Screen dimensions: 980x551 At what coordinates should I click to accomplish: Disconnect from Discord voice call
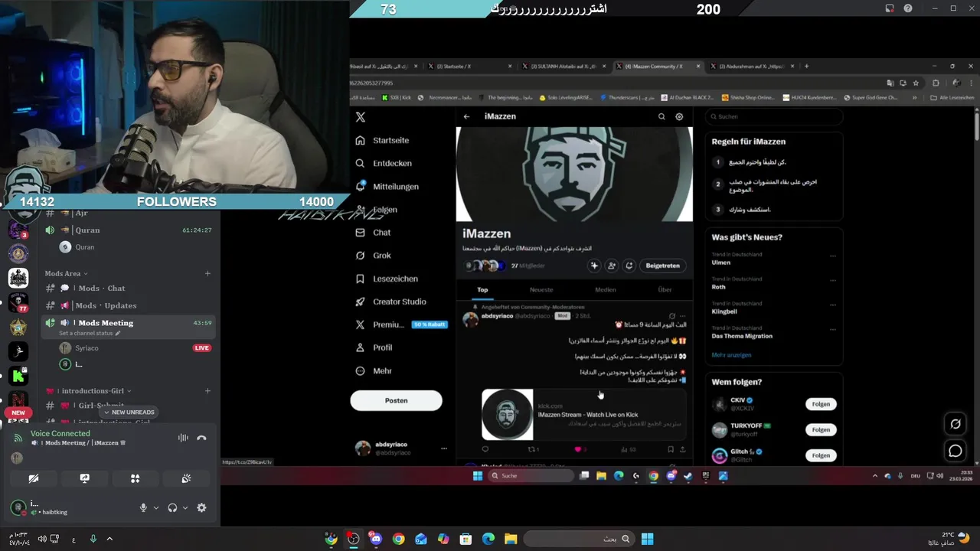point(201,438)
